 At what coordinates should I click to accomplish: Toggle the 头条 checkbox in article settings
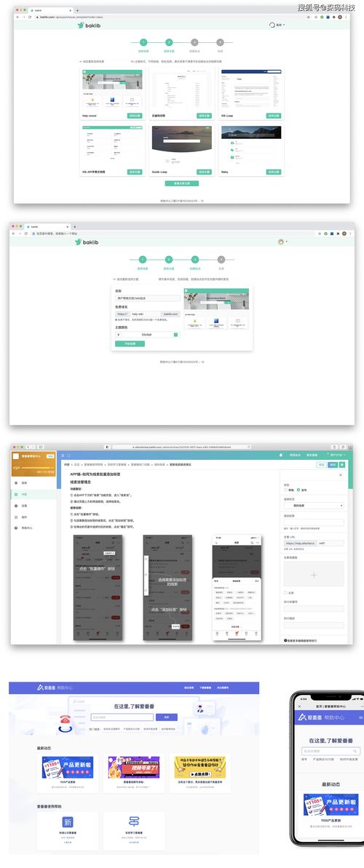click(285, 592)
